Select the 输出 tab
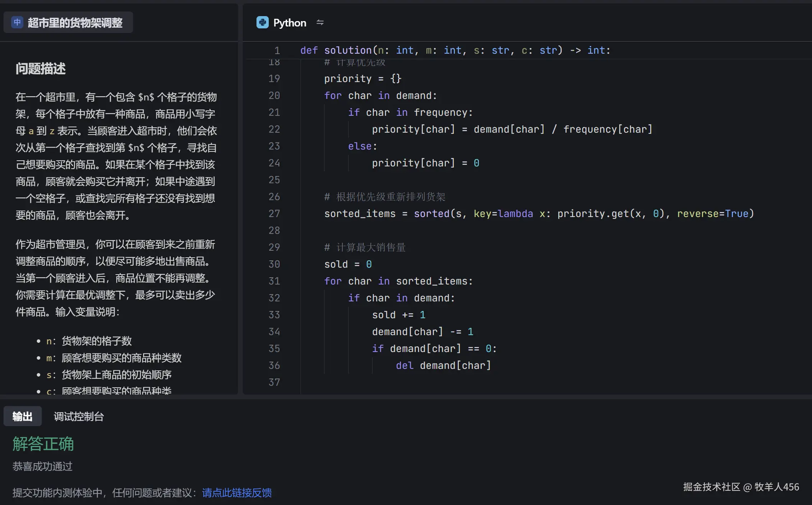 point(22,416)
